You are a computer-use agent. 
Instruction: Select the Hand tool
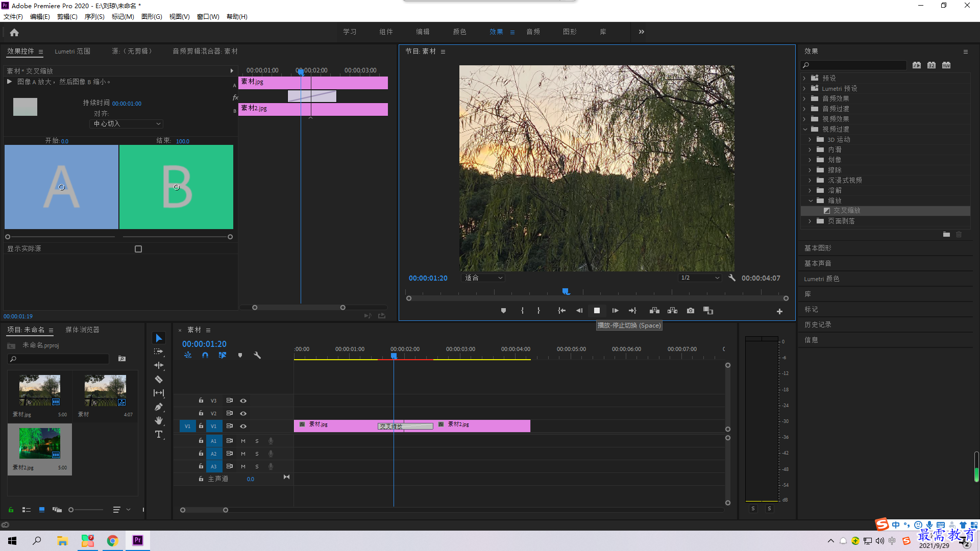click(159, 420)
